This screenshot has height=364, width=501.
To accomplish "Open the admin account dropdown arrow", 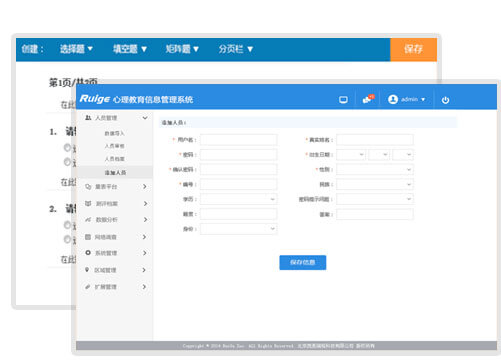I will point(423,99).
